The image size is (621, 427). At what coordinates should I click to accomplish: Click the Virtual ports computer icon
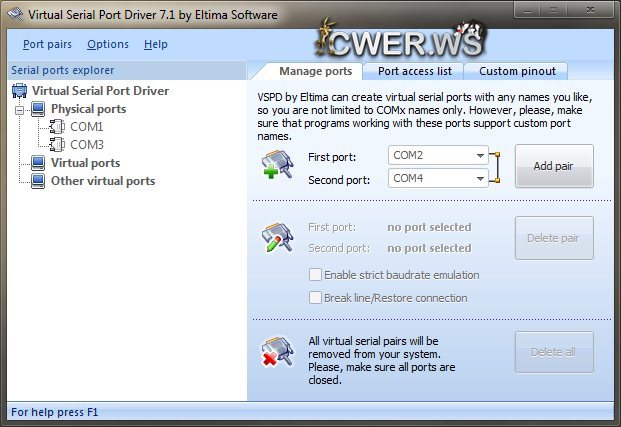pos(38,163)
